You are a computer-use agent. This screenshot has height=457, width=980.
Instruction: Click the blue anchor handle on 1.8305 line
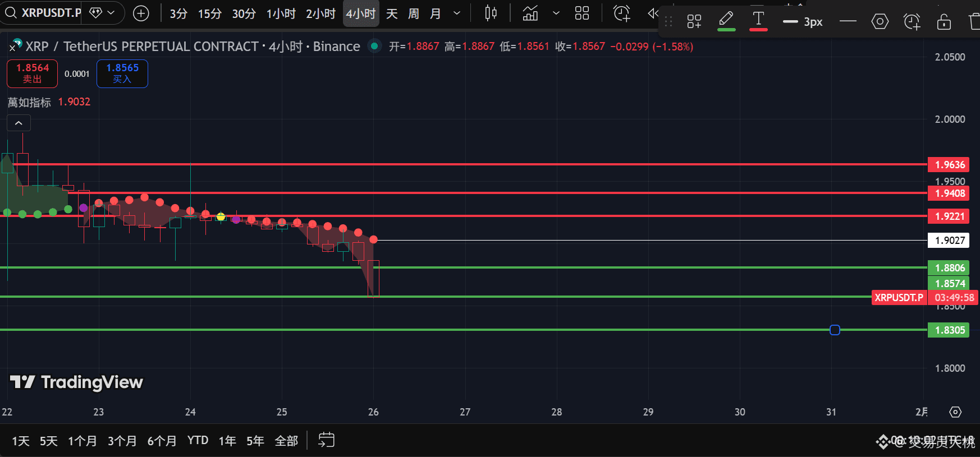[835, 330]
